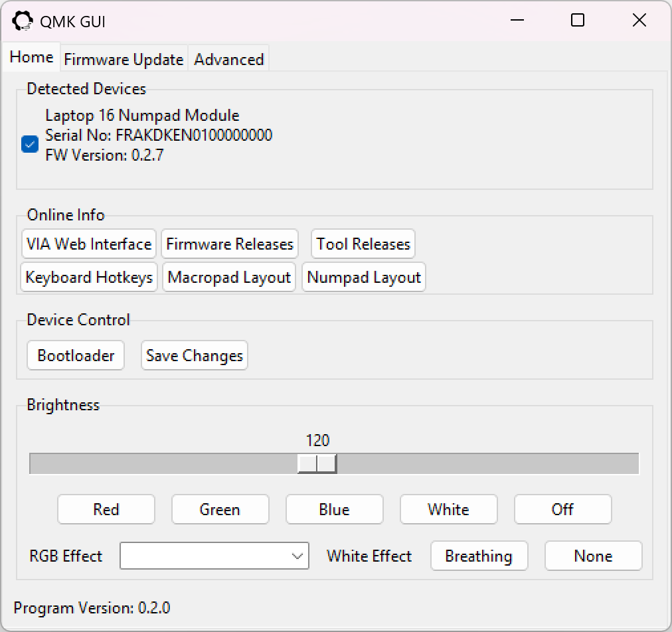Click the Firmware Releases button
The width and height of the screenshot is (672, 632).
click(x=230, y=244)
